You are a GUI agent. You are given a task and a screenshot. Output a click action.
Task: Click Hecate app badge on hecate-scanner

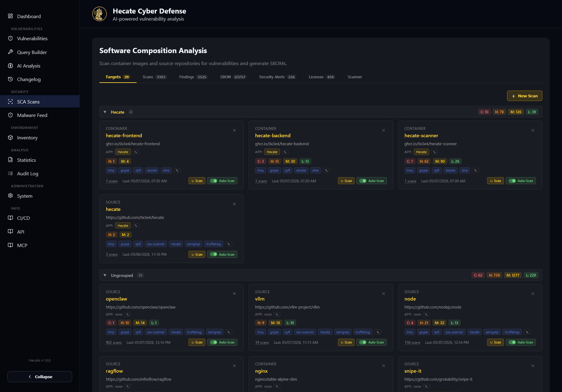[x=421, y=152]
